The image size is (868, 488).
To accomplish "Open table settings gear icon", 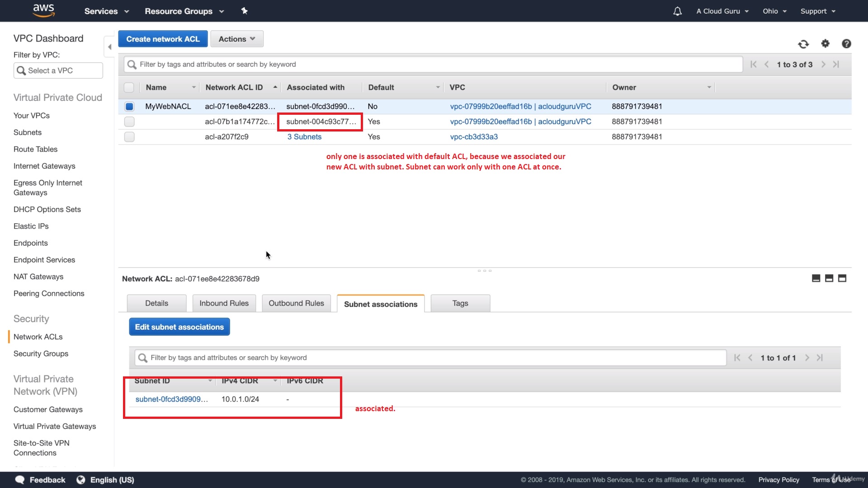I will coord(826,43).
